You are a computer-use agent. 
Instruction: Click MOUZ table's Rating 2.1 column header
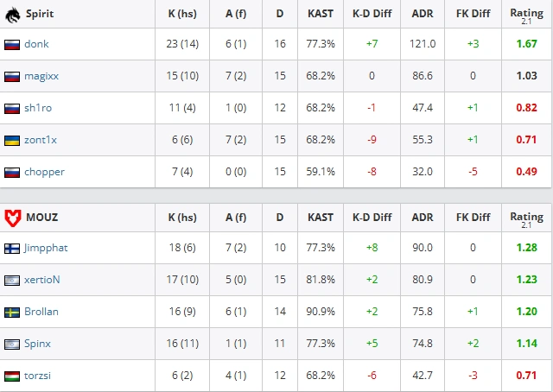pyautogui.click(x=526, y=216)
